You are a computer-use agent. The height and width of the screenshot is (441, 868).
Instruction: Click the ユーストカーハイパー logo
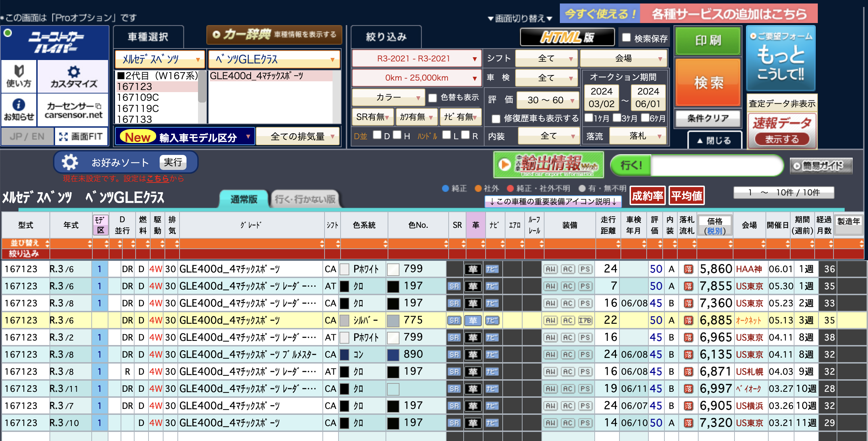pos(55,42)
